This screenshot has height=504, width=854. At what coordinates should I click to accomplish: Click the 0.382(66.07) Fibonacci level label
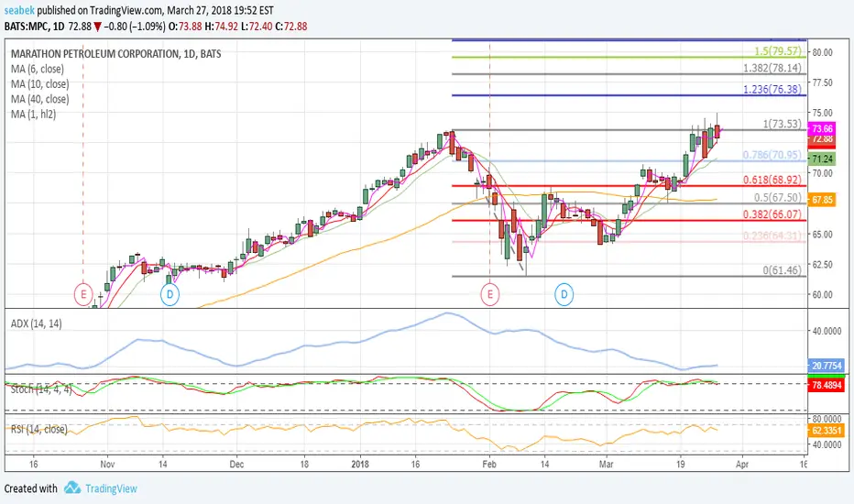pos(772,214)
